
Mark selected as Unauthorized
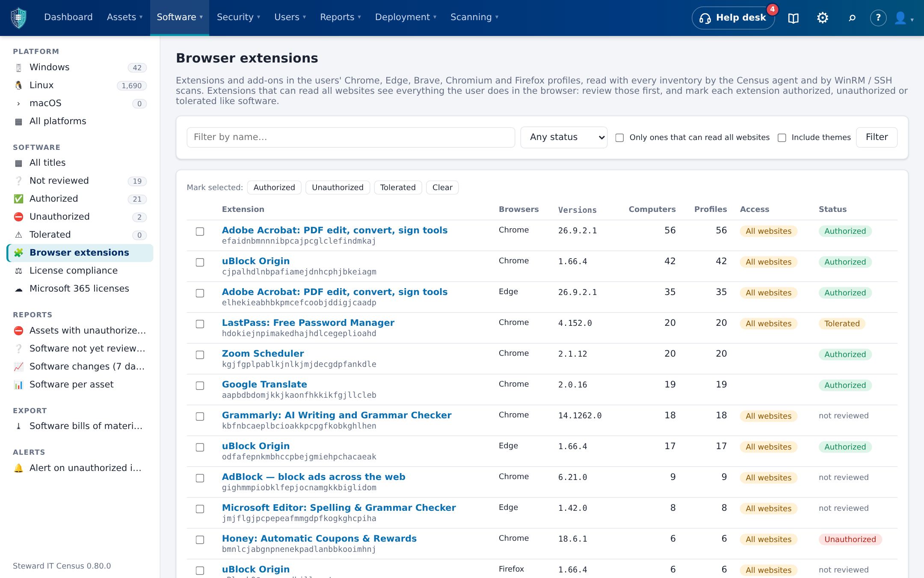[x=338, y=188]
